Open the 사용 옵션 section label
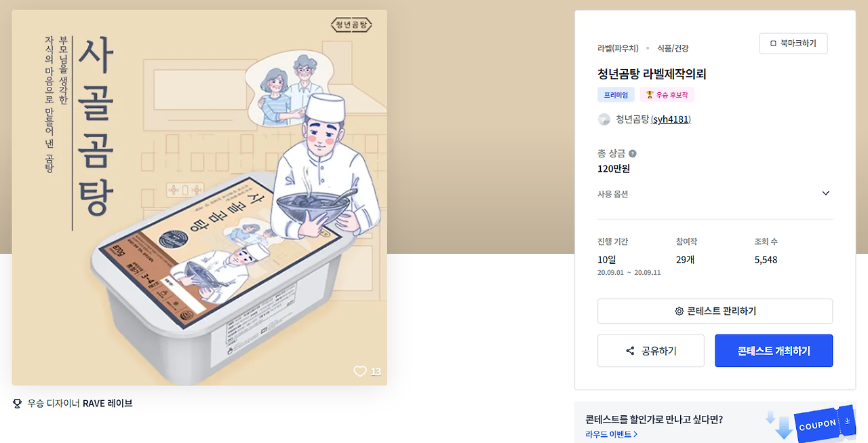 pos(613,194)
